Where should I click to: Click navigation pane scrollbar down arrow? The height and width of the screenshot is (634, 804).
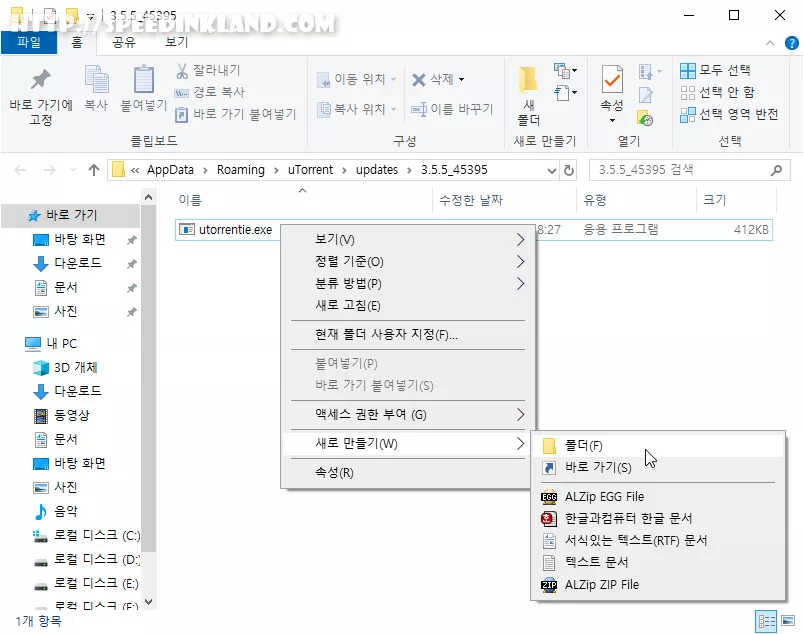[x=148, y=602]
